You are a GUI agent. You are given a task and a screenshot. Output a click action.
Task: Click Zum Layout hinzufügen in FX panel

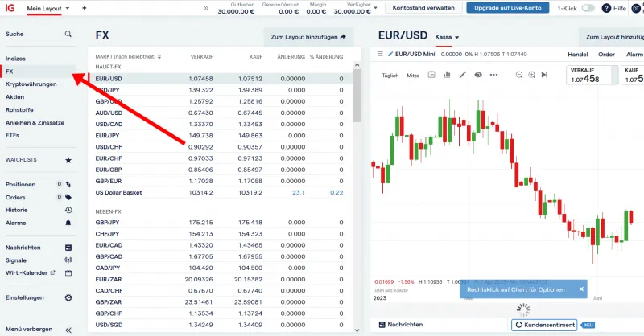point(308,37)
